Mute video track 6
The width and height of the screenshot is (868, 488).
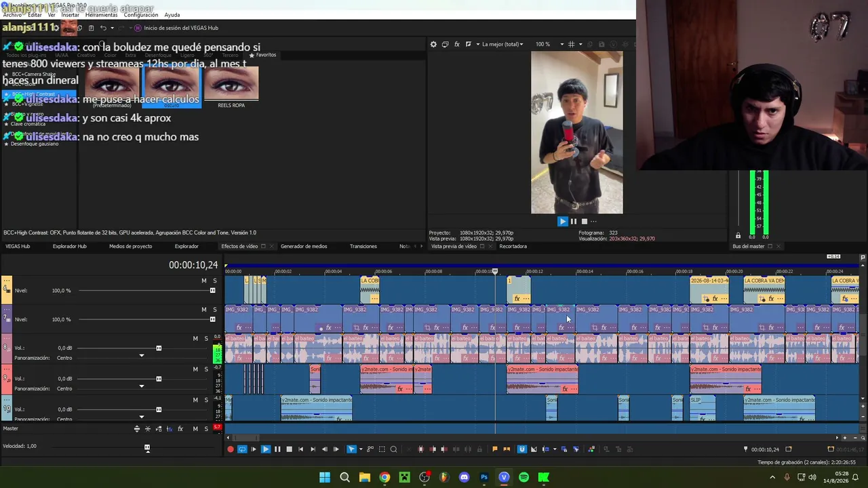203,281
